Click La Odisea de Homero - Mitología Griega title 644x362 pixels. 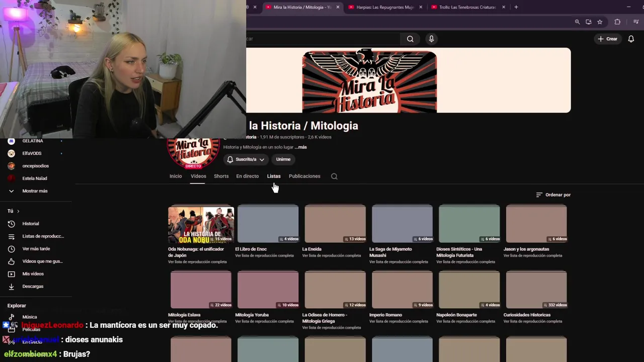click(x=325, y=318)
